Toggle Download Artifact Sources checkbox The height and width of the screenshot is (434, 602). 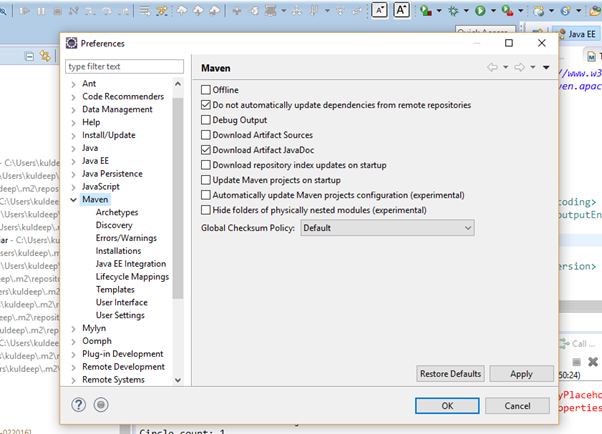coord(206,135)
